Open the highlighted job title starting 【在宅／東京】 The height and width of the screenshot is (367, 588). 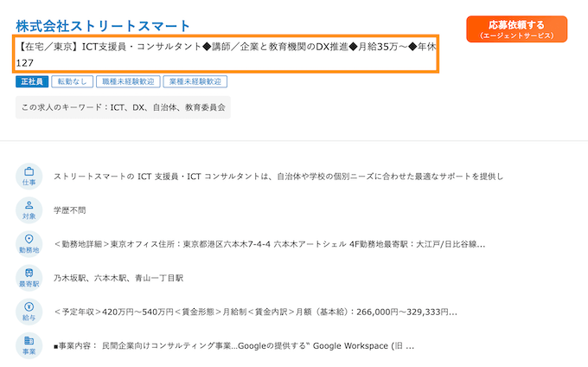pos(226,54)
